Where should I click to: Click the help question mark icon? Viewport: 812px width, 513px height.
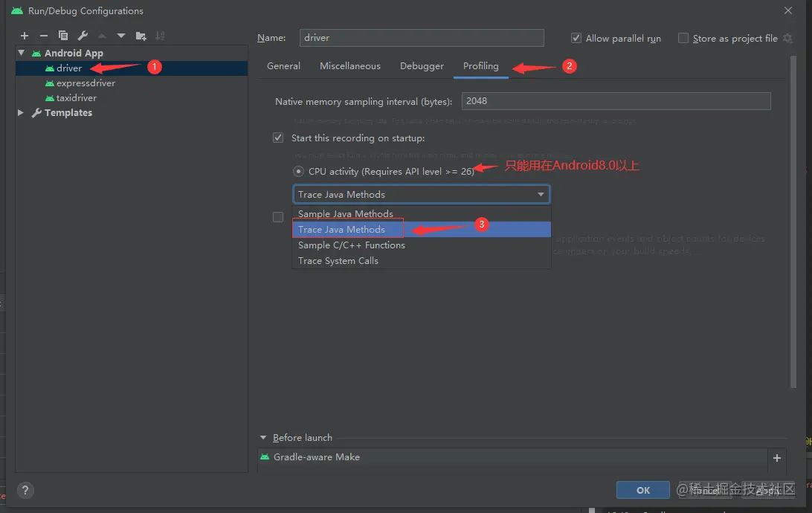[x=25, y=491]
